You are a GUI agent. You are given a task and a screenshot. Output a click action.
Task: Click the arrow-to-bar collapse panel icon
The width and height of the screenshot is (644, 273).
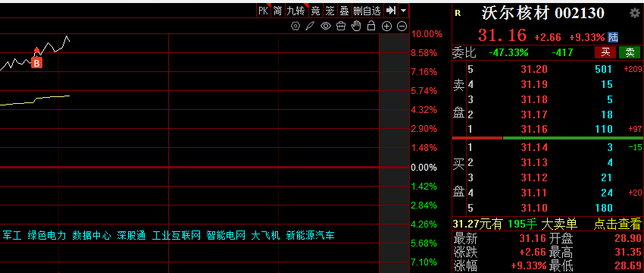tap(391, 11)
